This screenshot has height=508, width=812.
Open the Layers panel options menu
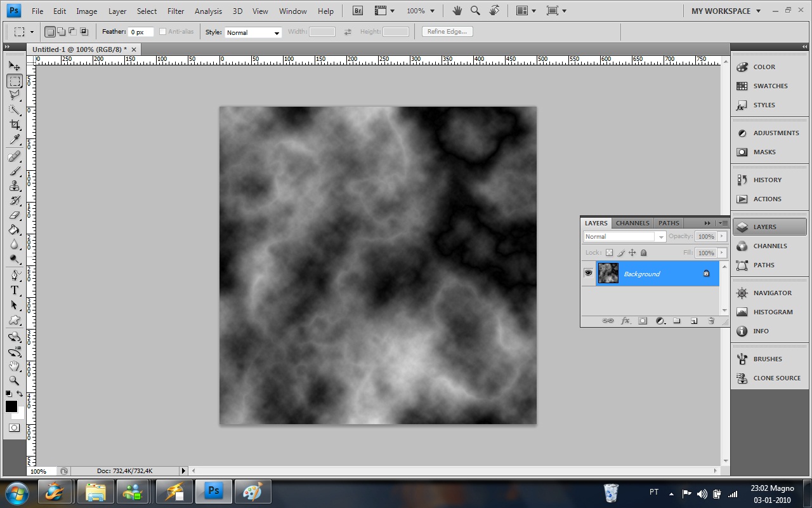(723, 223)
